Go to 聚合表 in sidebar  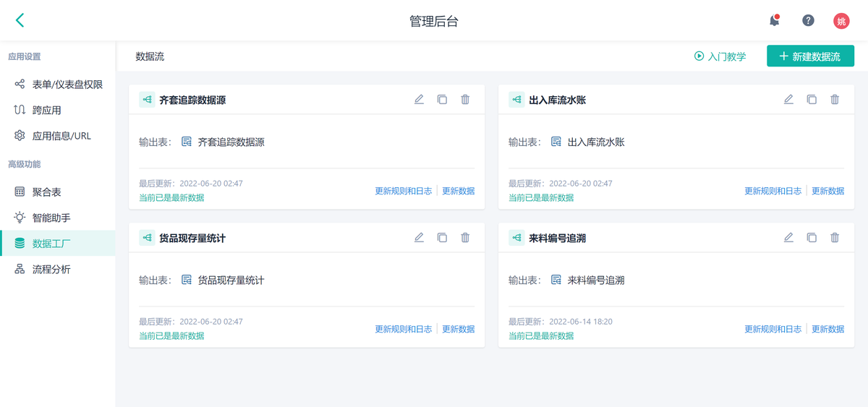click(46, 192)
